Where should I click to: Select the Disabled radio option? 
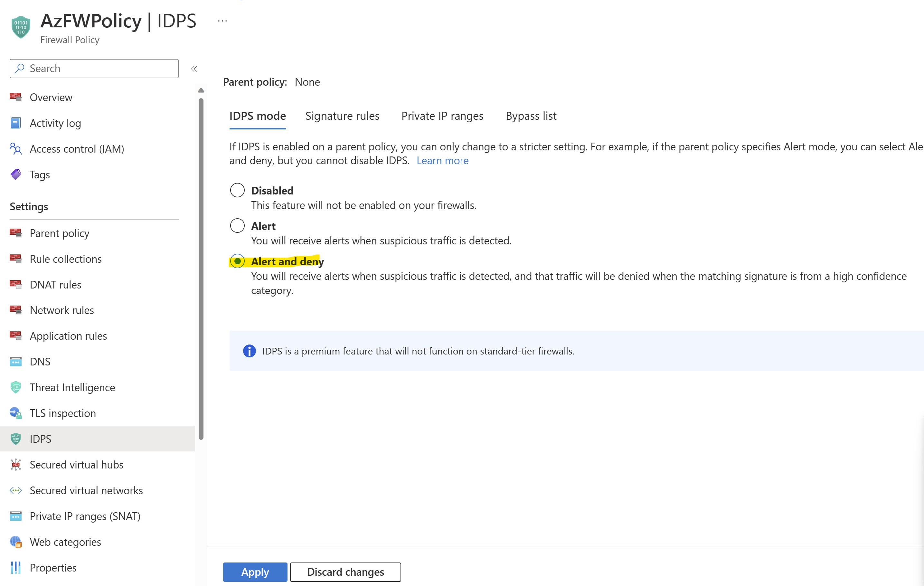tap(237, 190)
